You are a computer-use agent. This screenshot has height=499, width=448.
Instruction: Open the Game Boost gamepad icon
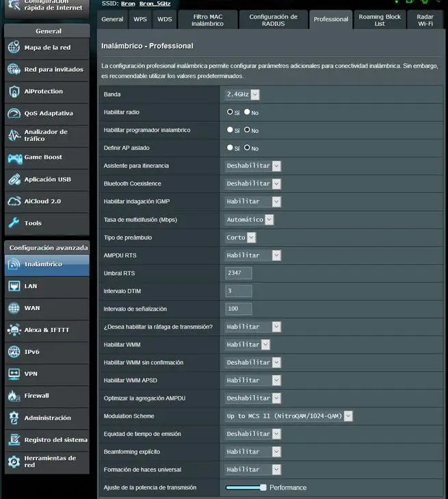[14, 157]
